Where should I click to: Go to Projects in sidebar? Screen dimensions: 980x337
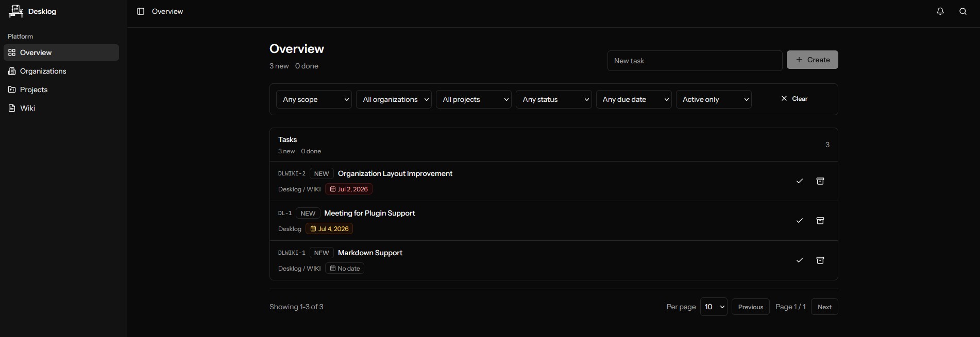click(x=61, y=90)
